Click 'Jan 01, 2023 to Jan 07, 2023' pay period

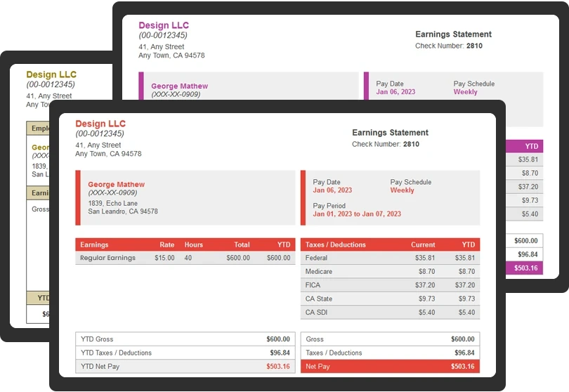pyautogui.click(x=357, y=214)
